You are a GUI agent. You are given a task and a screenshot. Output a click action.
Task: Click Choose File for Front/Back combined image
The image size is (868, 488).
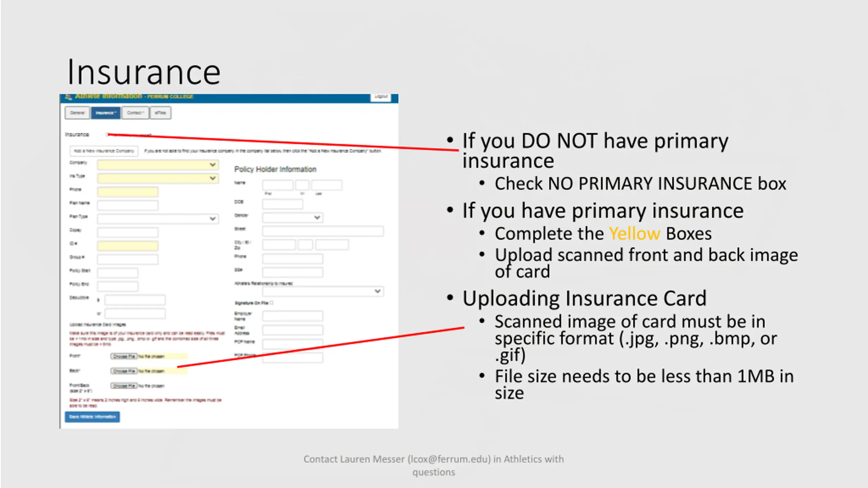[x=124, y=386]
